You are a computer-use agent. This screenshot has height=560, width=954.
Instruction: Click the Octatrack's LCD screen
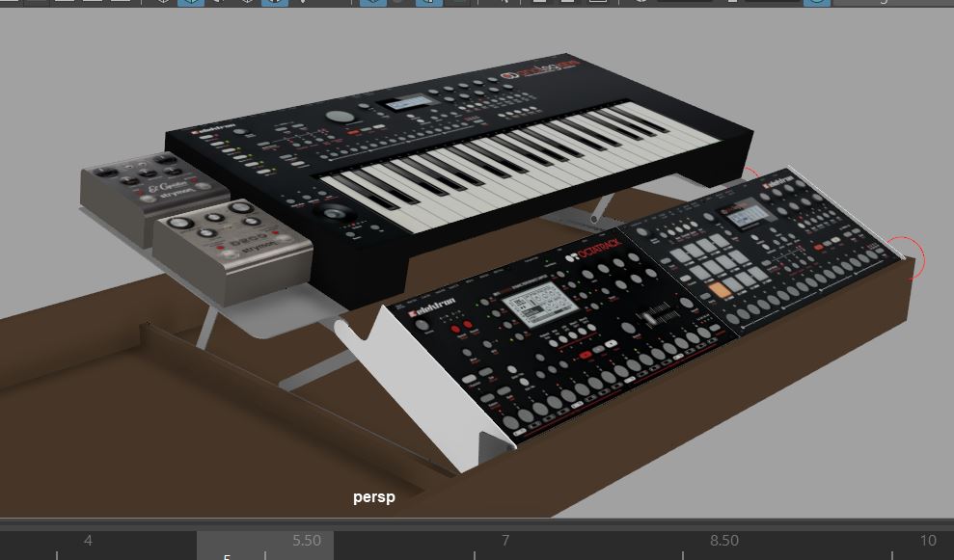539,304
